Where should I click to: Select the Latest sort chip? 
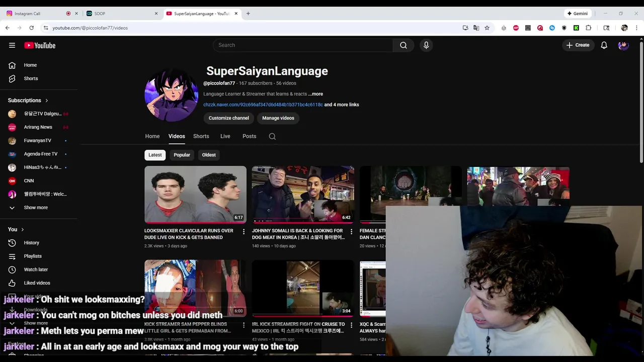155,155
